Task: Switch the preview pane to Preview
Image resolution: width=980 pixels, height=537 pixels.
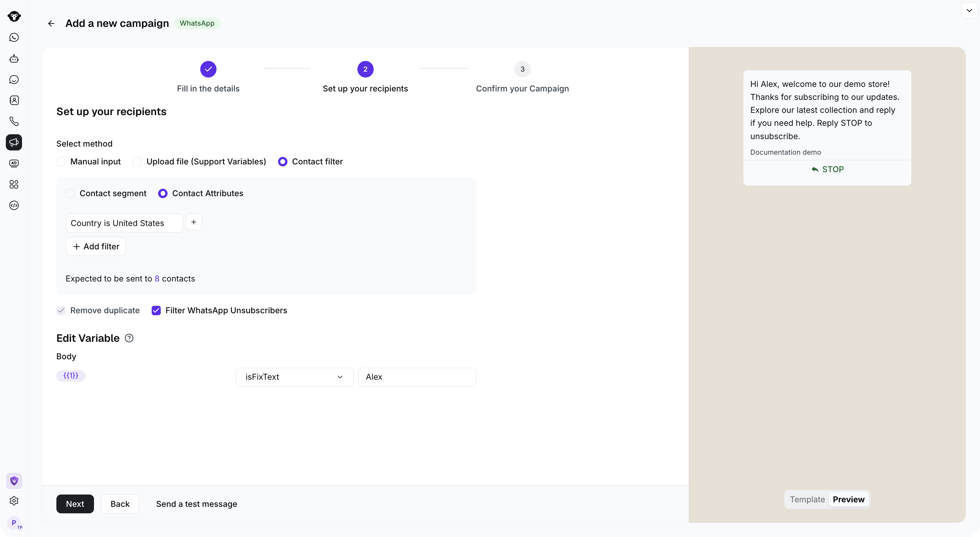Action: pyautogui.click(x=848, y=499)
